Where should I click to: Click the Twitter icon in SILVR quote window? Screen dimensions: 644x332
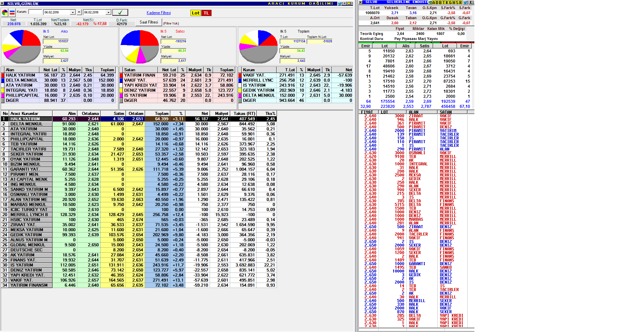[465, 2]
